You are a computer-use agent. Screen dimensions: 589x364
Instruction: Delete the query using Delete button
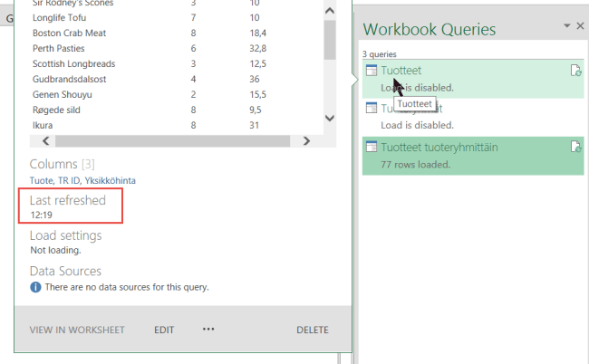click(313, 330)
